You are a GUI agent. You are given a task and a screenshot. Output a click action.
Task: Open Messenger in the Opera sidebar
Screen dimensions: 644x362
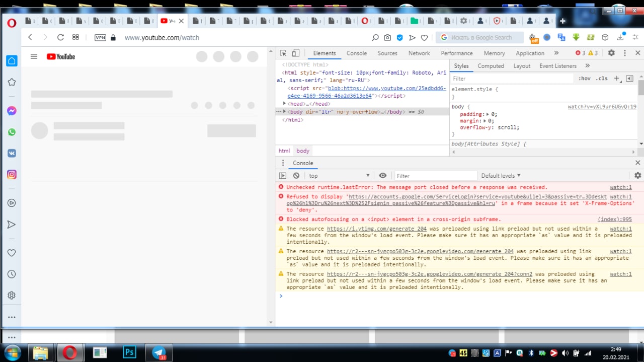click(x=12, y=111)
